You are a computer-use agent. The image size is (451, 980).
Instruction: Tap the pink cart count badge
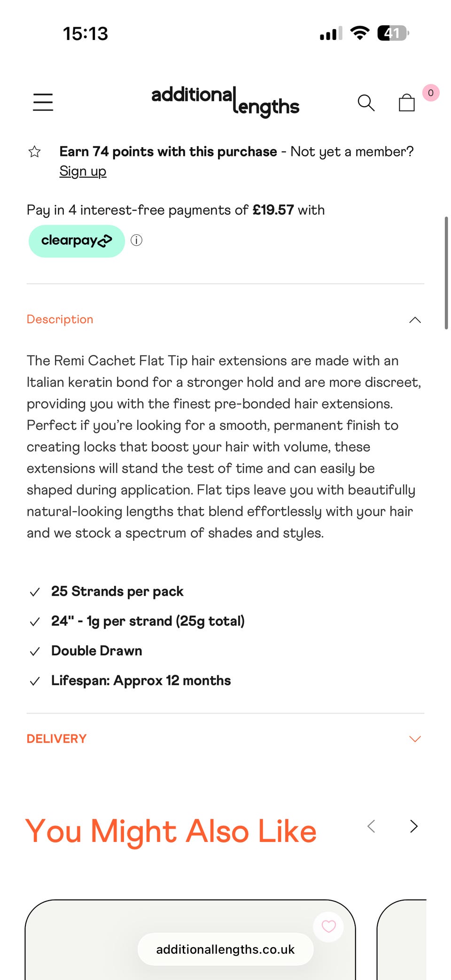(x=430, y=93)
